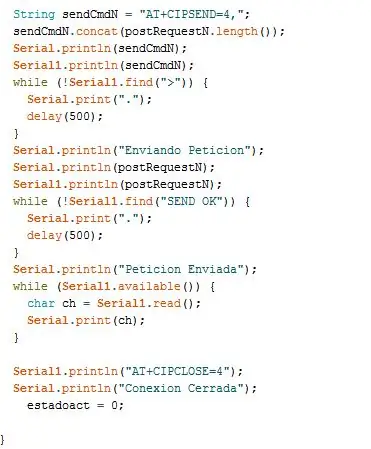371x449 pixels.
Task: Click the "SEND OK" string literal
Action: [194, 201]
